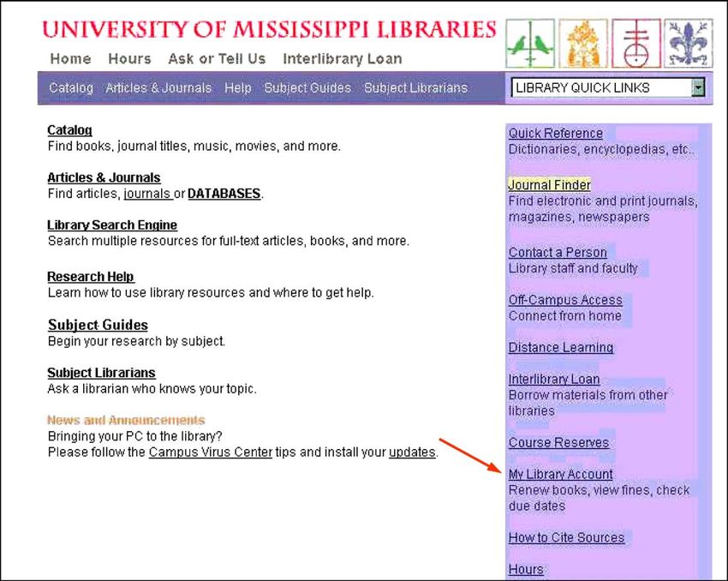Click text 'Learn how to use library resources'

pos(146,292)
